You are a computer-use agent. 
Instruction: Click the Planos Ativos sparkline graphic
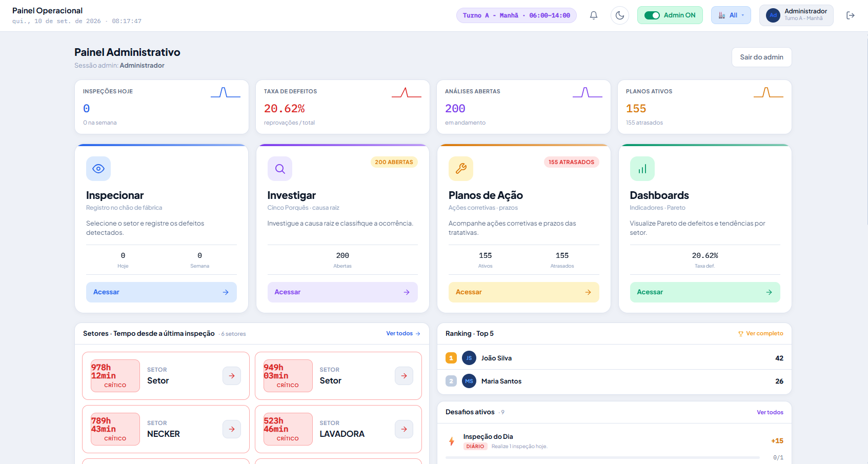tap(769, 92)
